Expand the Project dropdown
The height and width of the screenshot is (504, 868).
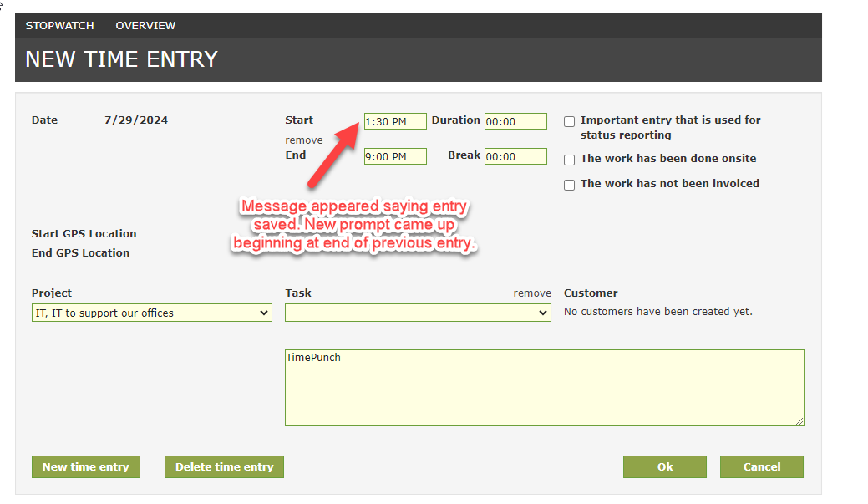(x=151, y=313)
